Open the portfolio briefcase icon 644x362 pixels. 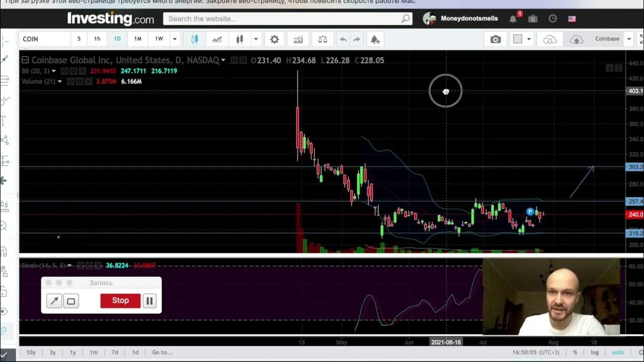coord(533,19)
